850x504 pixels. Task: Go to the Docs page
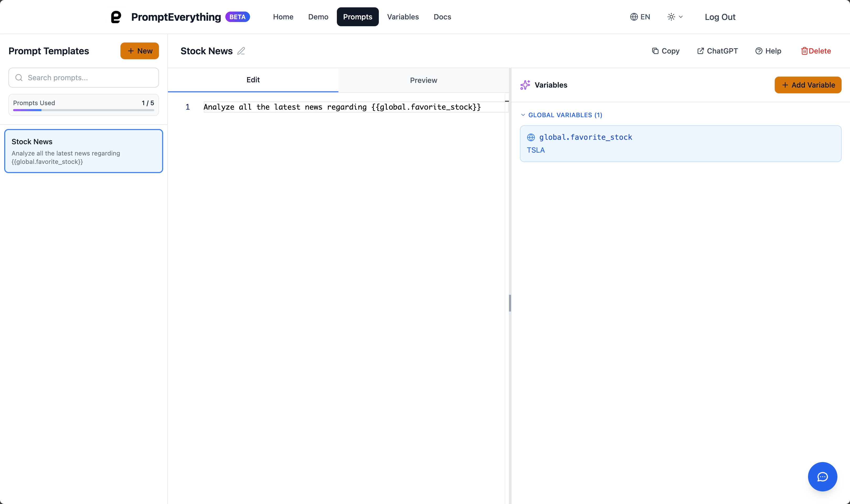click(442, 17)
